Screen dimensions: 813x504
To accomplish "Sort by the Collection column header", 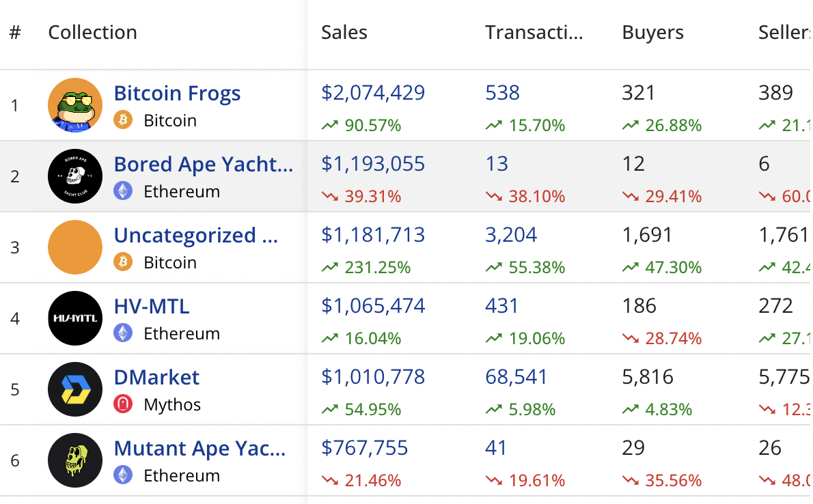I will (92, 33).
